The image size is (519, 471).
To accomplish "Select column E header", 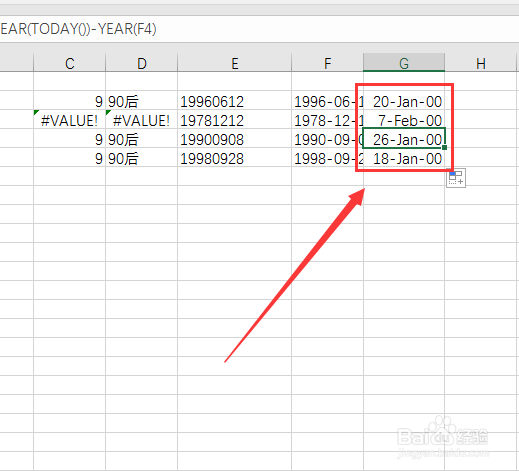I will coord(235,63).
